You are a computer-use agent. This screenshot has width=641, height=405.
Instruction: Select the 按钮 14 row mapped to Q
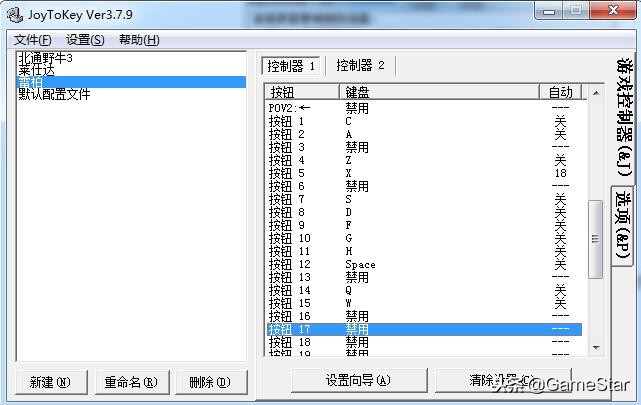click(x=424, y=290)
